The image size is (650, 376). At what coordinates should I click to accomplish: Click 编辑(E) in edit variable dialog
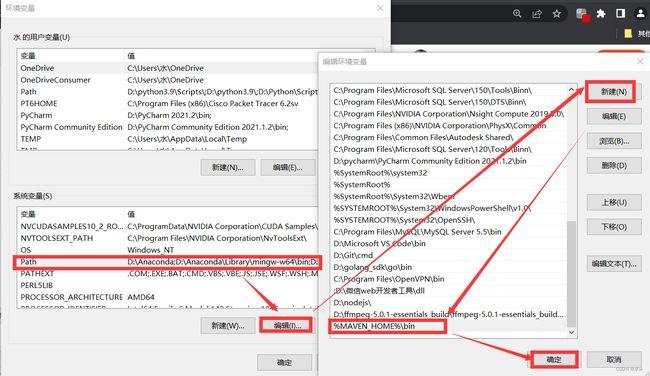(x=614, y=116)
